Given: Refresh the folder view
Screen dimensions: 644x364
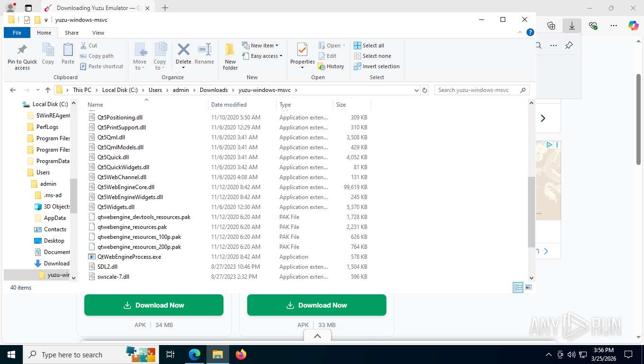Looking at the screenshot, I should click(x=425, y=90).
